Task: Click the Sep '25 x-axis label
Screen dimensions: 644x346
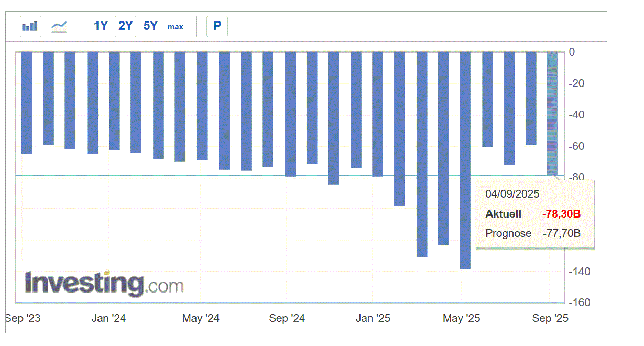Action: (550, 318)
